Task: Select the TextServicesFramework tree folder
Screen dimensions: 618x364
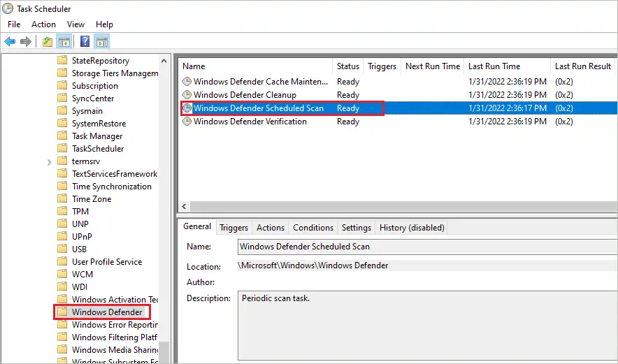Action: click(114, 174)
